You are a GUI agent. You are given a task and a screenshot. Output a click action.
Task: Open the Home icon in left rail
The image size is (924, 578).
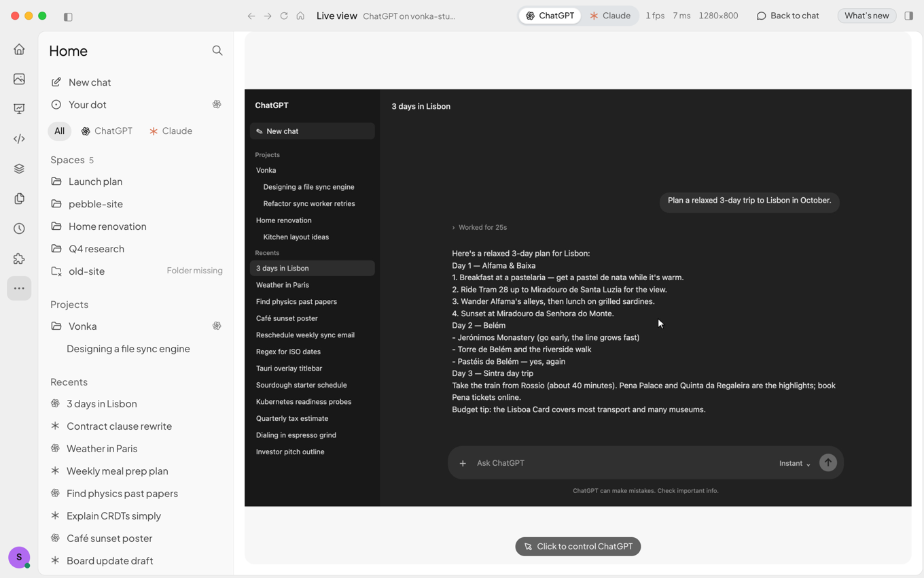[x=19, y=49]
